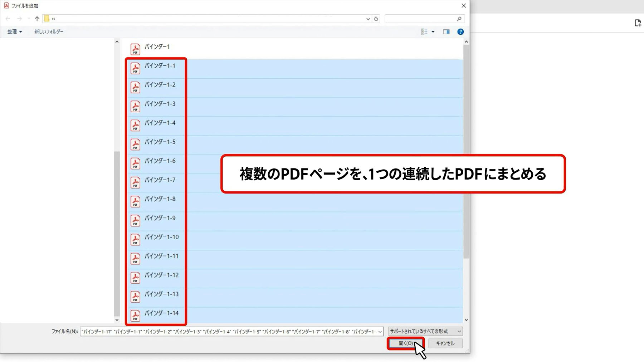Click the PDF icon of バインダー1
644x362 pixels.
135,49
